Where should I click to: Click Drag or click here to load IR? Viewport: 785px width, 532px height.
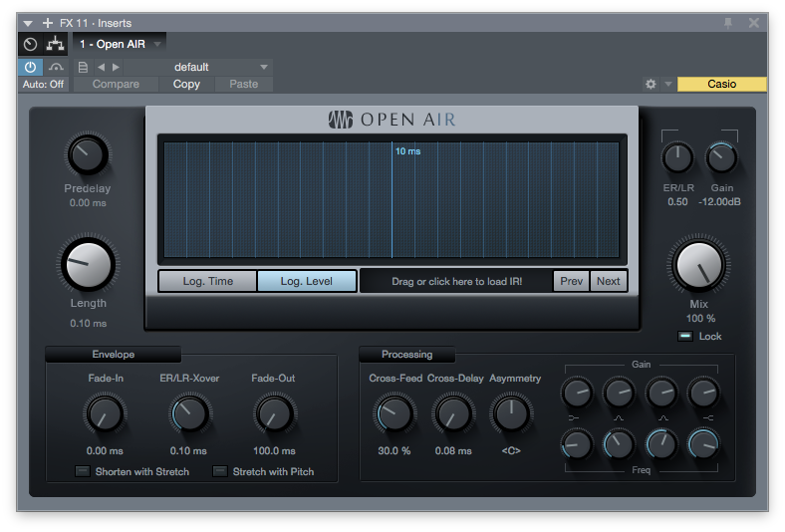[456, 281]
